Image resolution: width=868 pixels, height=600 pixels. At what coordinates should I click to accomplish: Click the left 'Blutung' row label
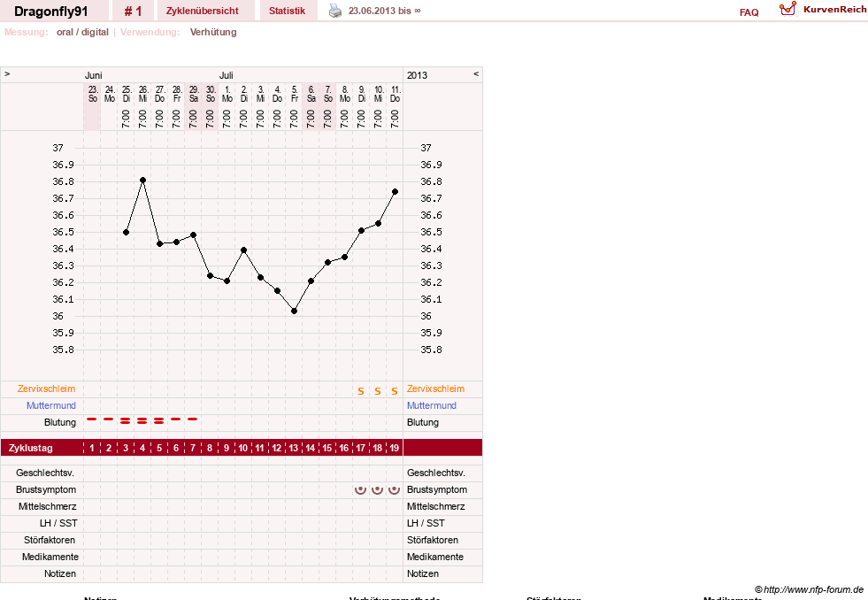[60, 422]
